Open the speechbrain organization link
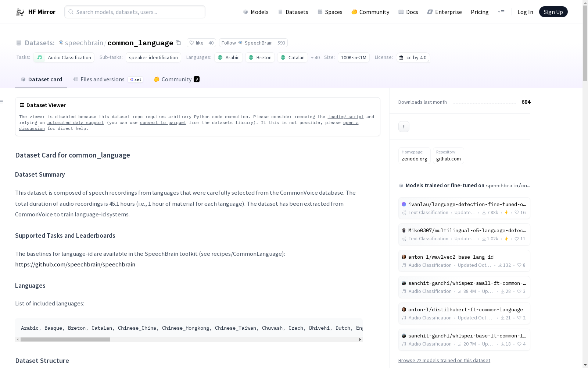 click(84, 43)
